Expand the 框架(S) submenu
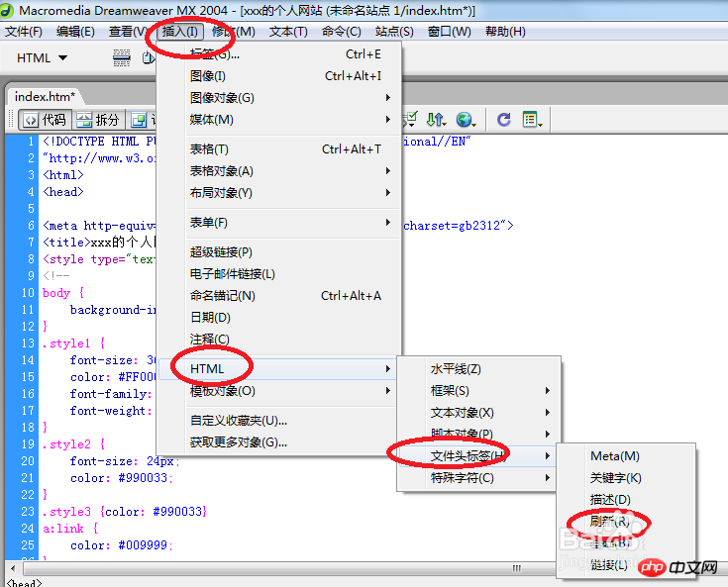728x587 pixels. 478,391
